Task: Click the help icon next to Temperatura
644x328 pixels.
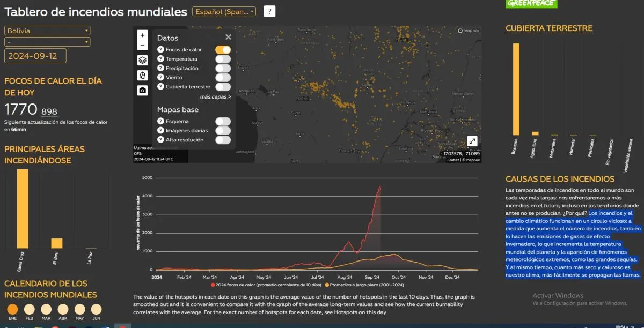Action: tap(160, 59)
